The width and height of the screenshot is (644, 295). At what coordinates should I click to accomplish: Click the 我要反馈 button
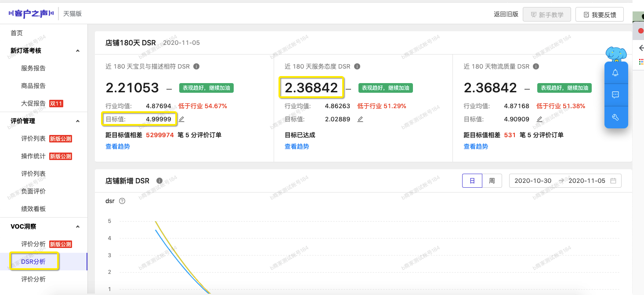(x=599, y=15)
